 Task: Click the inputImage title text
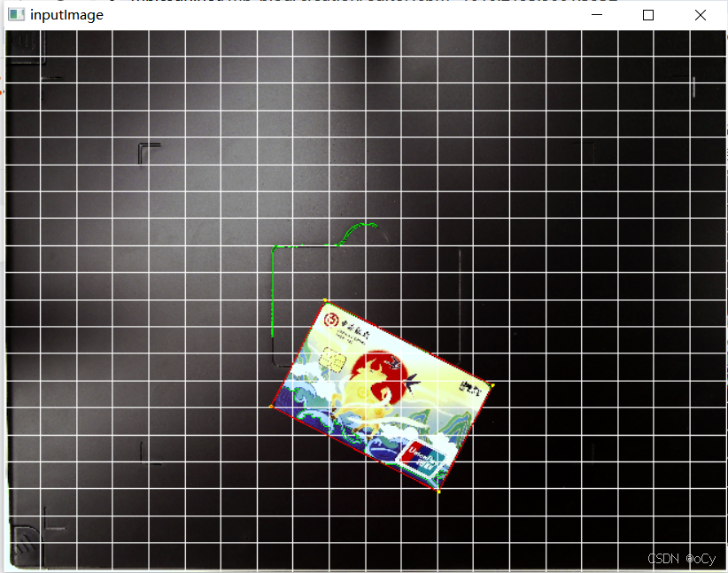pyautogui.click(x=66, y=15)
